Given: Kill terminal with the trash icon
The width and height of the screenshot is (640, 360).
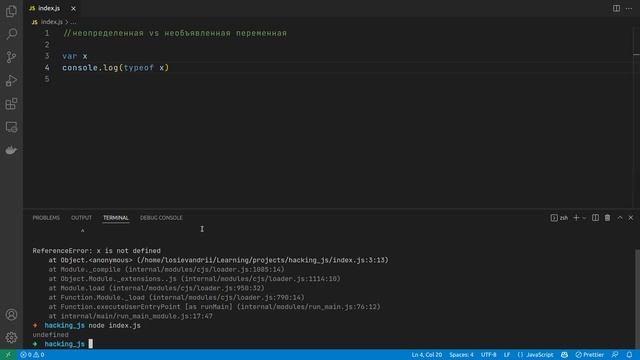Looking at the screenshot, I should [607, 218].
